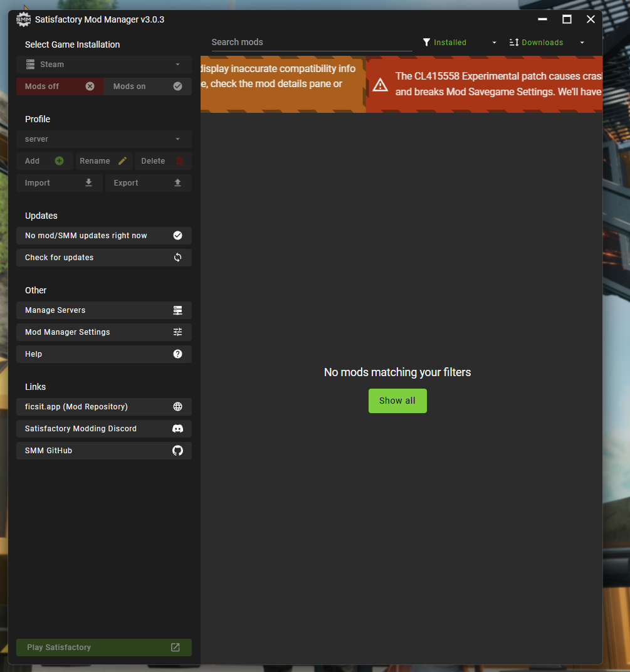Viewport: 630px width, 672px height.
Task: Open the Steam game installation dropdown
Action: click(103, 65)
